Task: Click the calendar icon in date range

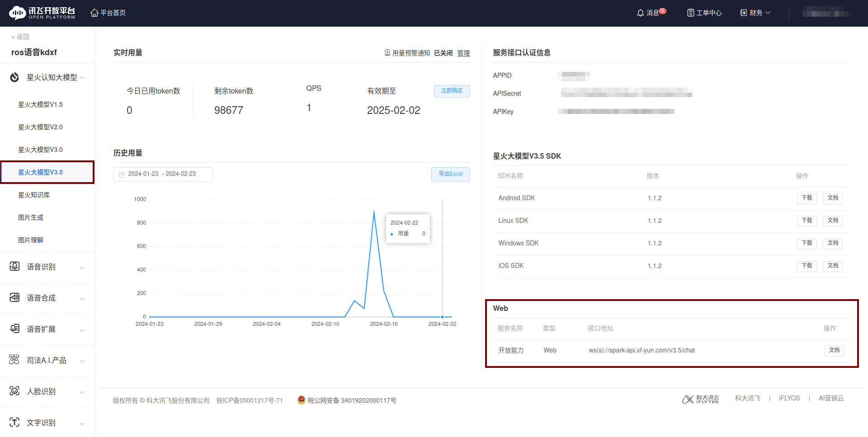Action: click(x=122, y=174)
